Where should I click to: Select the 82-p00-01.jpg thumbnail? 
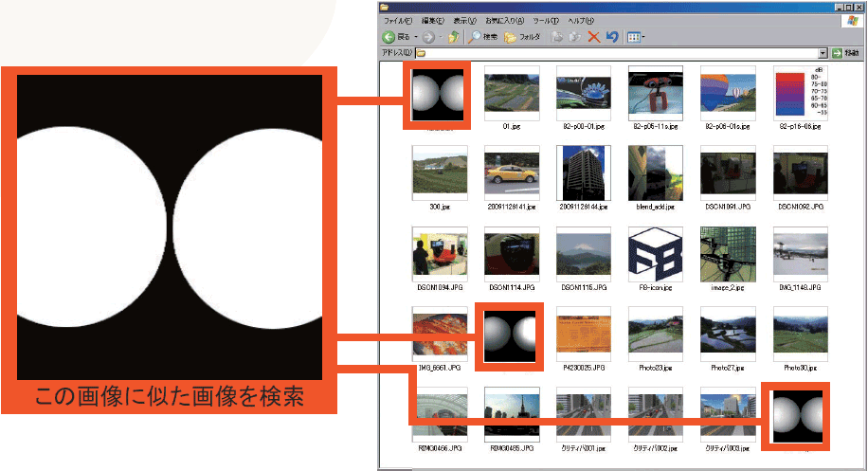point(584,93)
